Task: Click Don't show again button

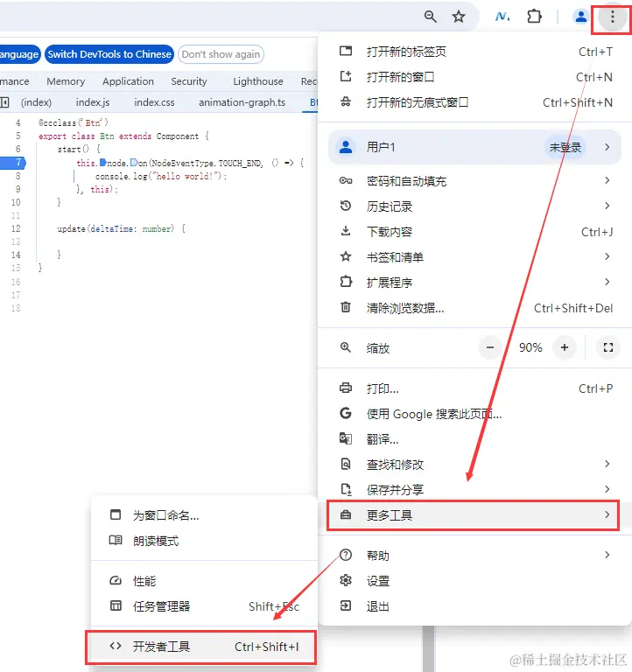Action: click(221, 54)
